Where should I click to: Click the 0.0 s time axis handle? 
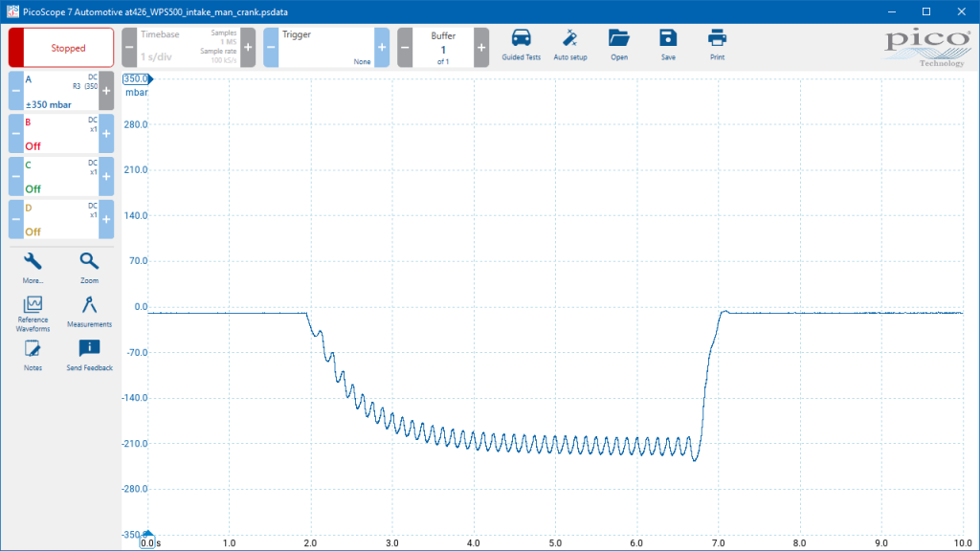click(x=147, y=541)
